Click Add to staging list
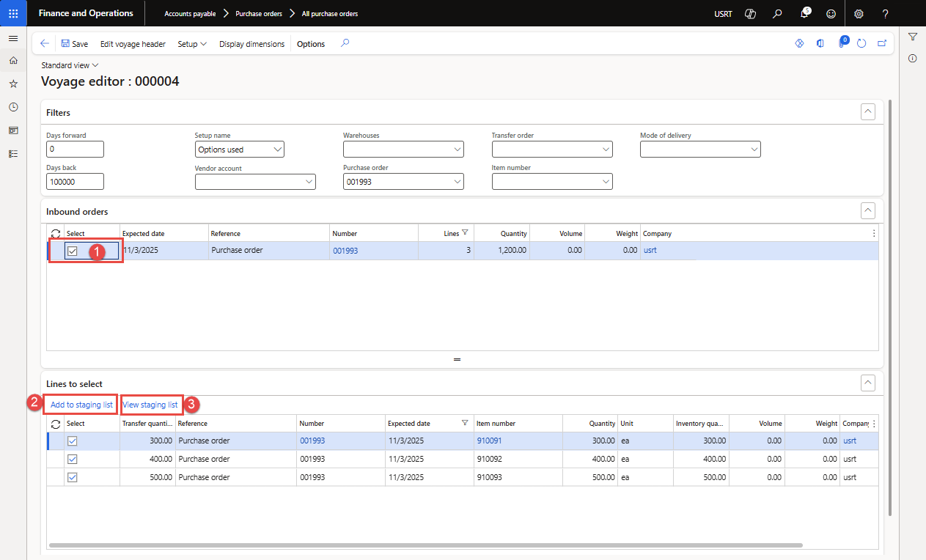Screen dimensions: 926x560 tap(81, 405)
